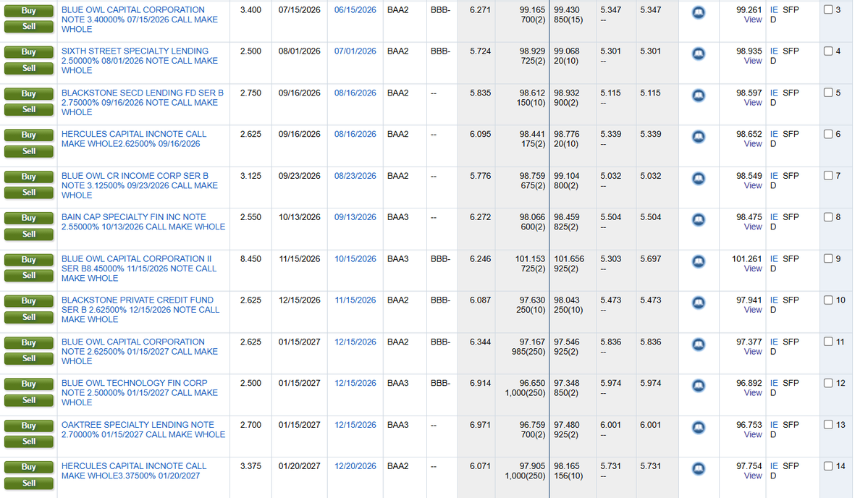
Task: Open depth-of-book icon for Bain Cap Specialty row
Action: tap(699, 220)
